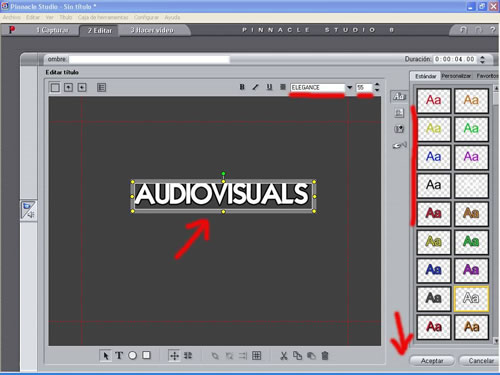The height and width of the screenshot is (375, 500).
Task: Open the Archivo menu
Action: coord(11,17)
